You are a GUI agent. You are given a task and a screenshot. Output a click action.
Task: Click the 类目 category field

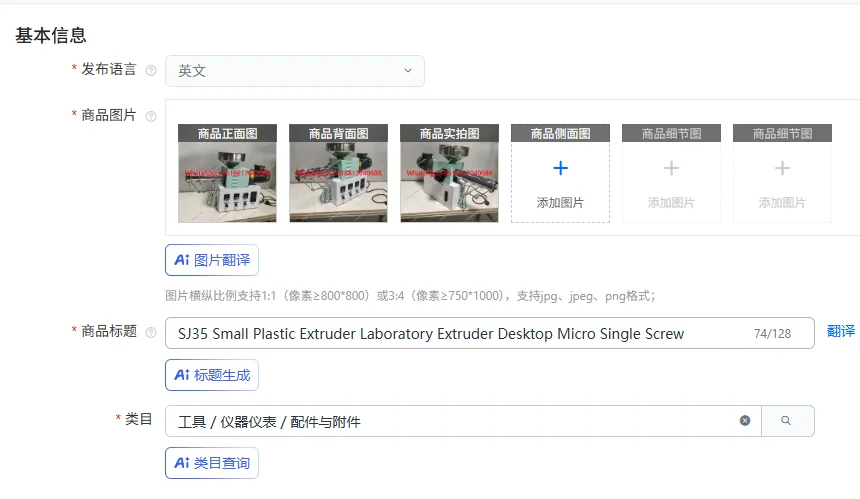[x=463, y=421]
